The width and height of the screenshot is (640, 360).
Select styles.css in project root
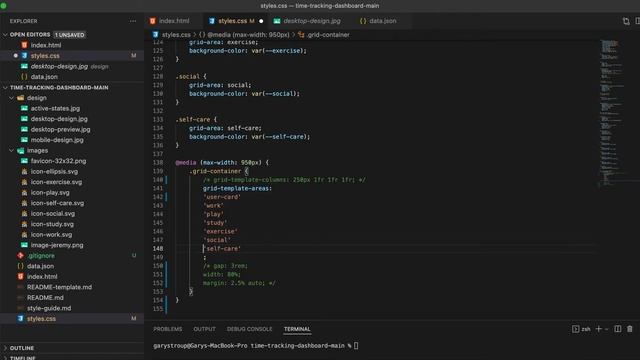[x=41, y=319]
